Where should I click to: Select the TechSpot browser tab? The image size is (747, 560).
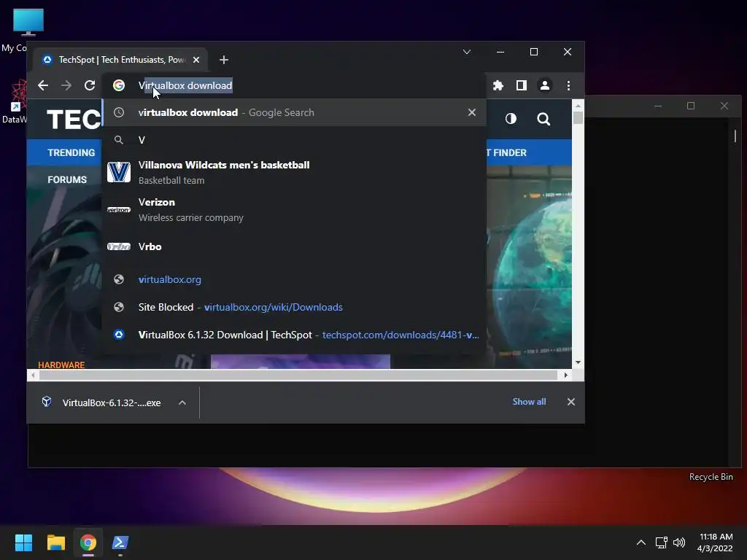tap(120, 60)
